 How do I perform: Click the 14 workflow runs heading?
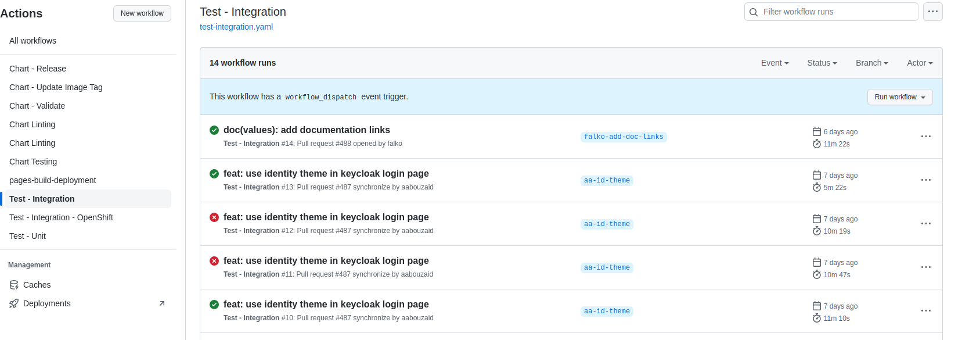[x=243, y=63]
